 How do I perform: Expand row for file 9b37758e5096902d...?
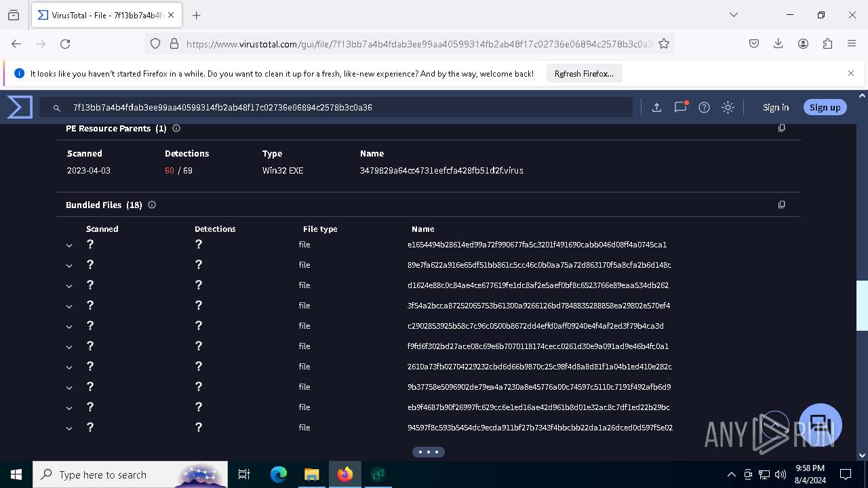coord(69,388)
